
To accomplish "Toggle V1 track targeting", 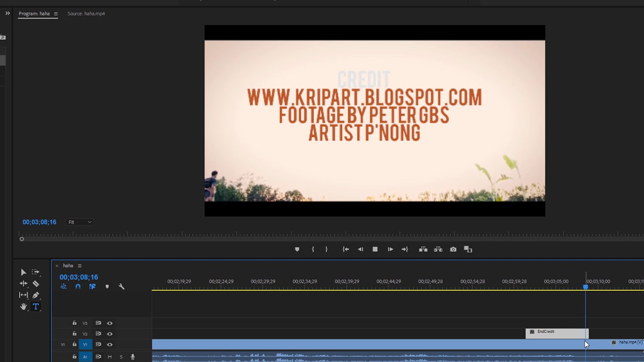I will 85,344.
